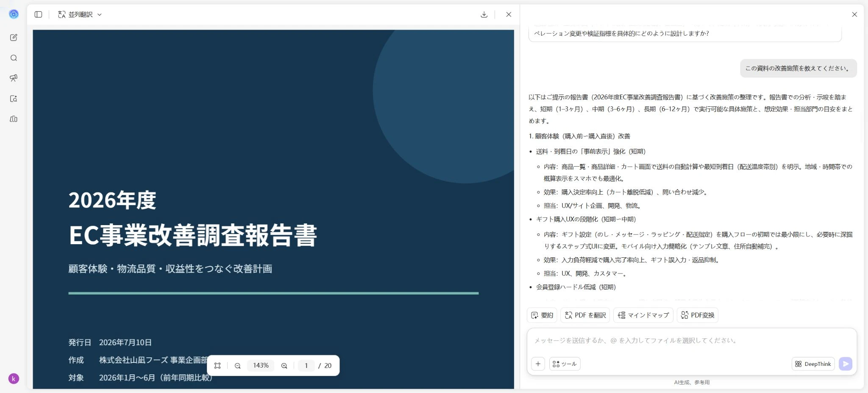Viewport: 868px width, 393px height.
Task: Click line 担当: UX、開発、カスタマー。
Action: [x=586, y=273]
